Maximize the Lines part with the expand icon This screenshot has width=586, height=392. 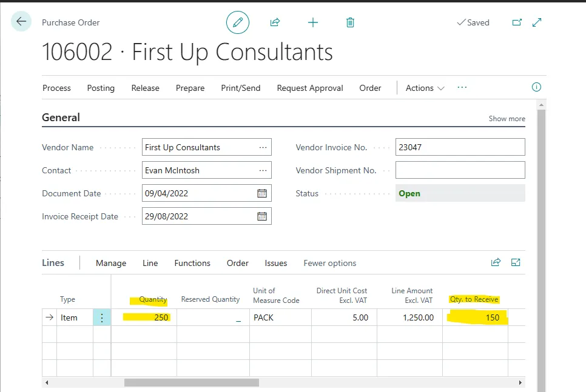pos(516,262)
